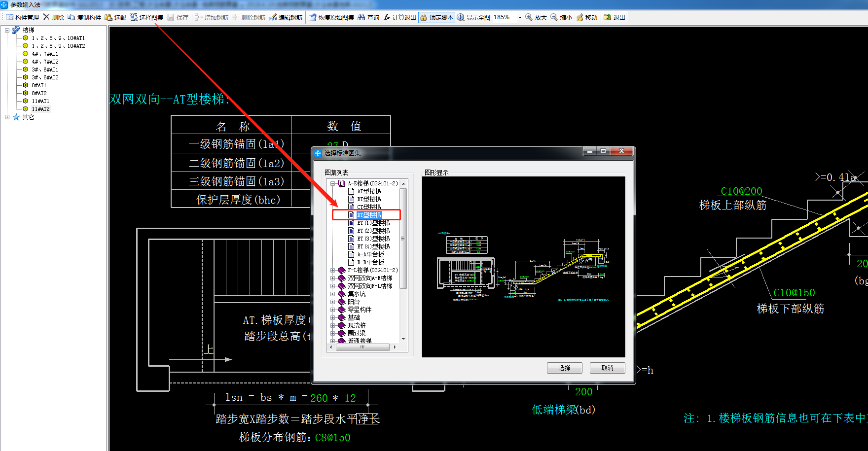Open 选择图集 (select atlas) from the toolbar
This screenshot has height=451, width=868.
click(146, 17)
